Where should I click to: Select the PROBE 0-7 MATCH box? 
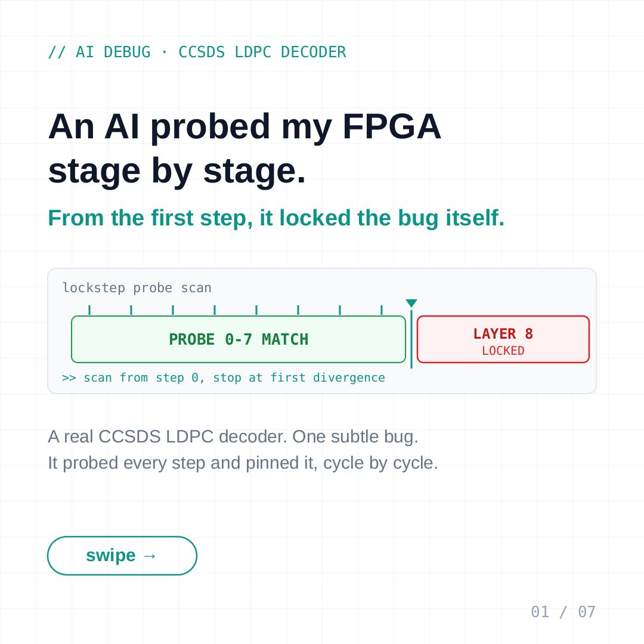[x=238, y=339]
